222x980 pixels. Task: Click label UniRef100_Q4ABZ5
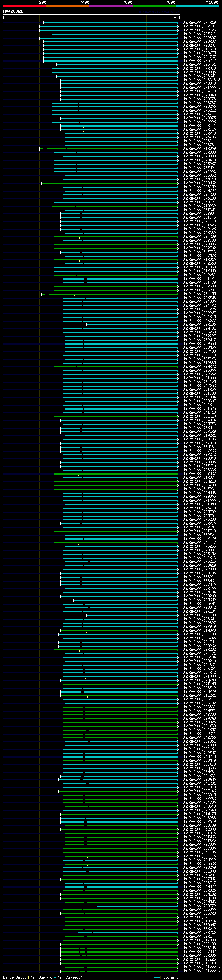click(199, 118)
